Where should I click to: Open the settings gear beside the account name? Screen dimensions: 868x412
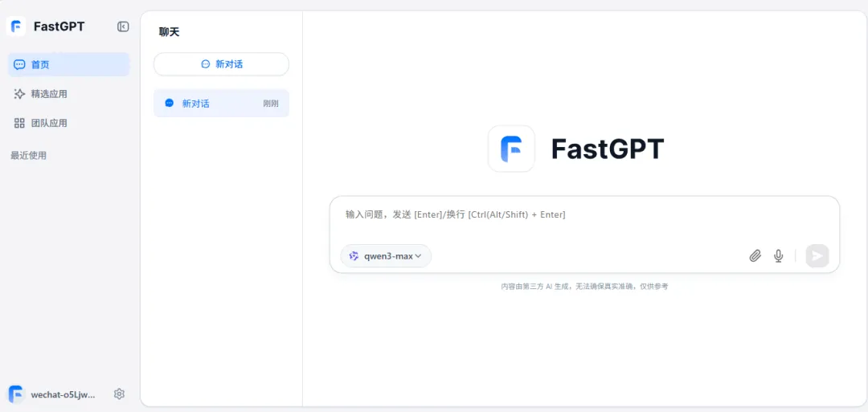[119, 394]
